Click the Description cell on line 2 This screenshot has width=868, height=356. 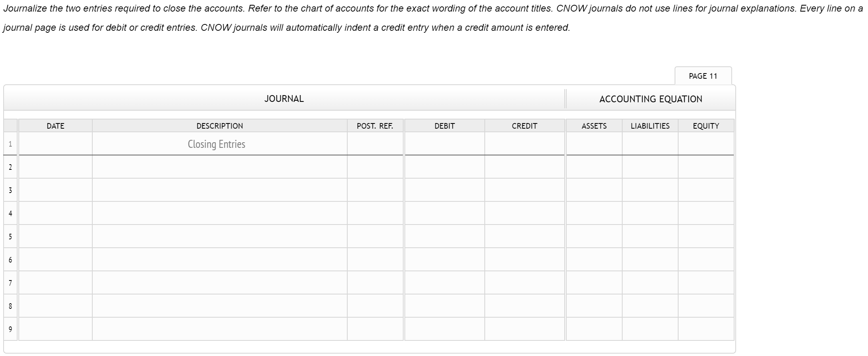pyautogui.click(x=219, y=167)
